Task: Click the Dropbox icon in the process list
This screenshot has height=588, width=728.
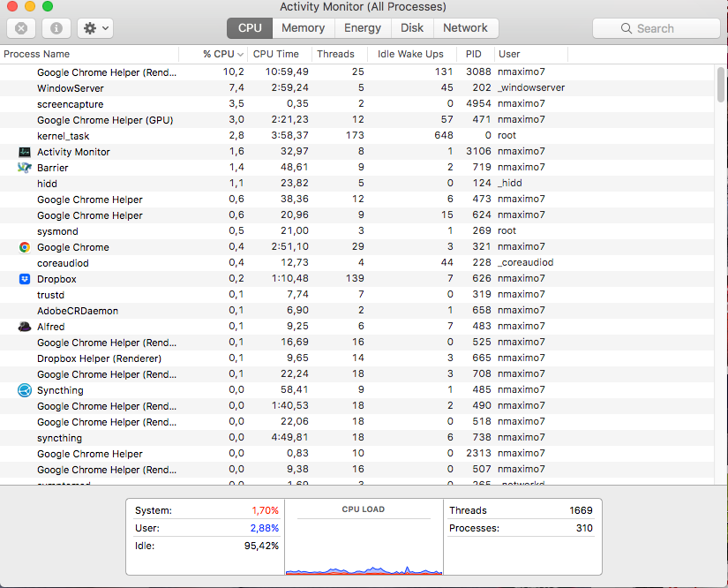Action: [24, 279]
